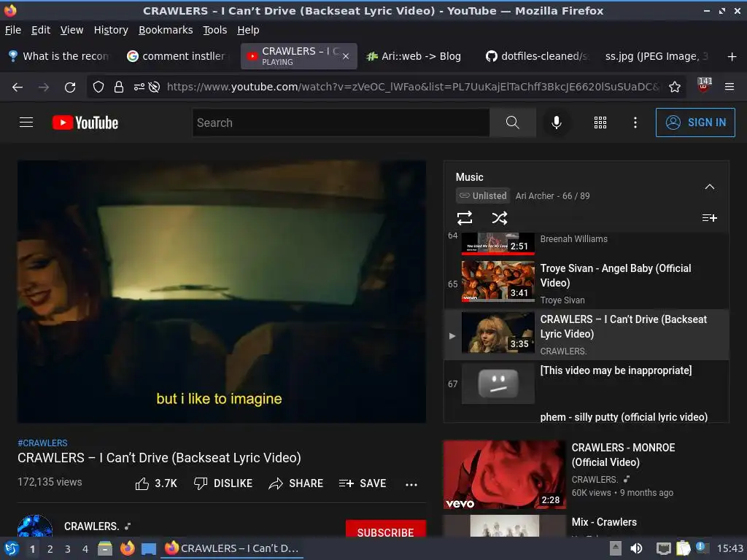This screenshot has height=560, width=747.
Task: Dislike the CRAWLERS video
Action: point(223,483)
